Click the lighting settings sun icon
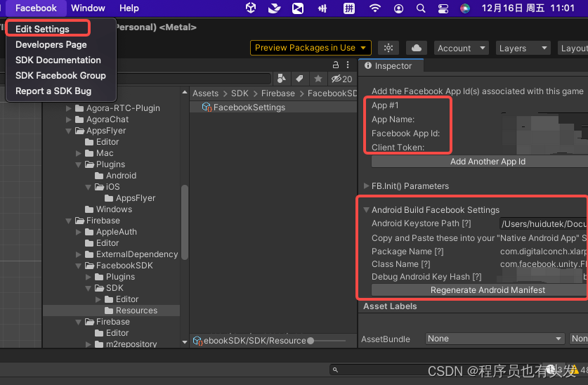Image resolution: width=588 pixels, height=385 pixels. point(388,48)
